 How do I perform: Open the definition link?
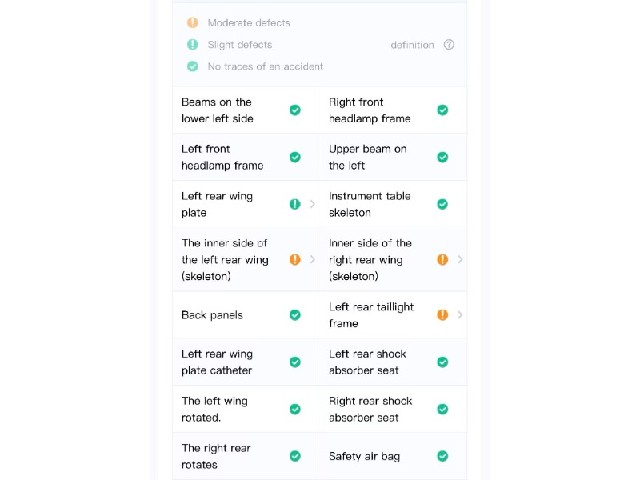click(x=412, y=45)
